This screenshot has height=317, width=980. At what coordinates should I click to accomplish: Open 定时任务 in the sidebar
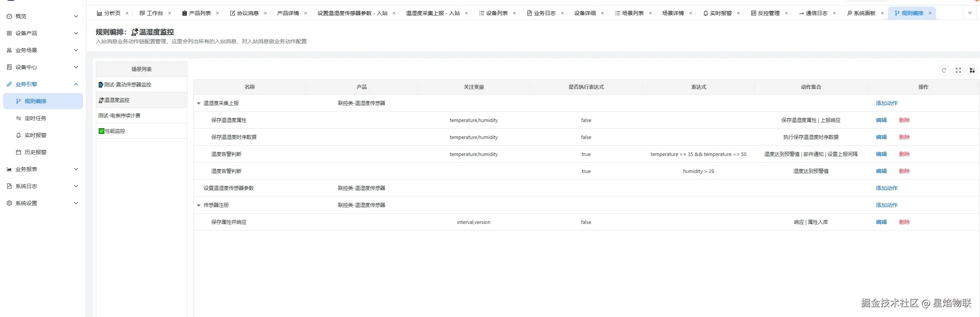43,118
